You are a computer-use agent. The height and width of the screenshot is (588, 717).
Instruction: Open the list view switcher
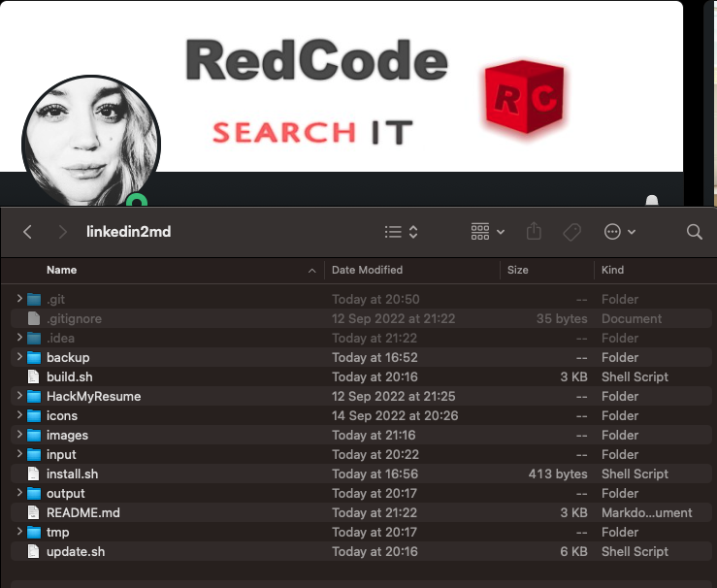[401, 232]
